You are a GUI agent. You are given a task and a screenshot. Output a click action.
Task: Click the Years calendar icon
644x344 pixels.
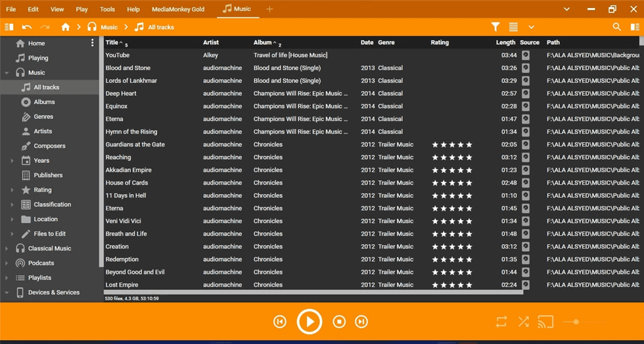[x=26, y=160]
